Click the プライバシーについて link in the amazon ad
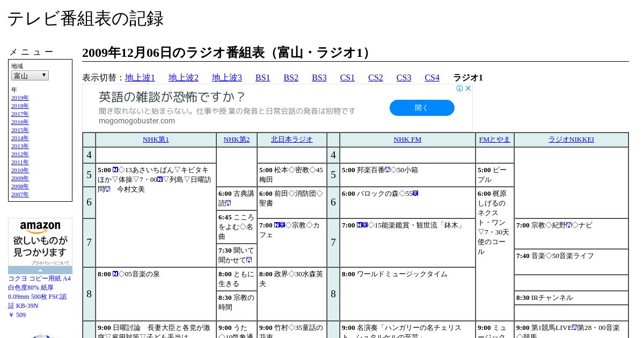 (x=50, y=263)
